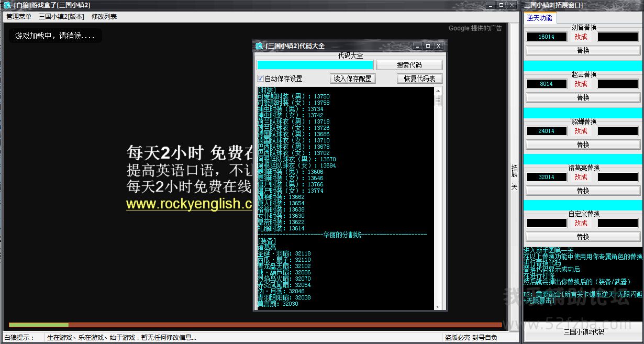This screenshot has height=344, width=644.
Task: Open the www.rockyenglish ad link
Action: point(189,204)
